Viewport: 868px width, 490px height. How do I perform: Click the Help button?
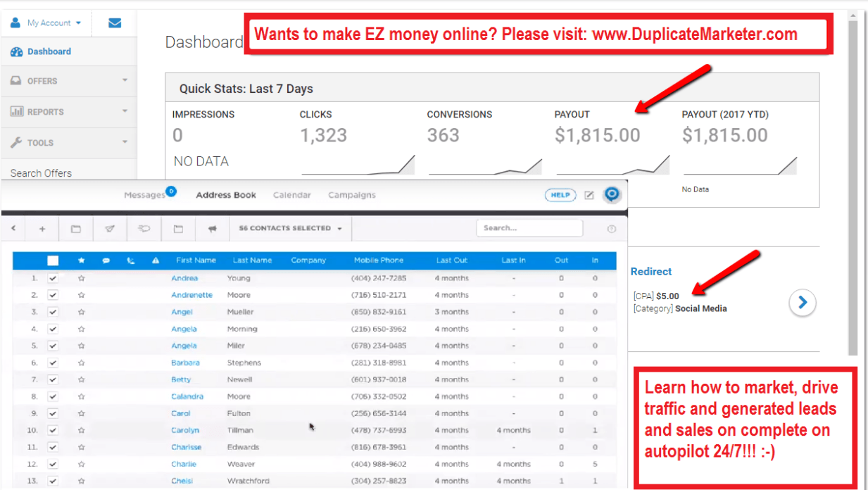[560, 195]
